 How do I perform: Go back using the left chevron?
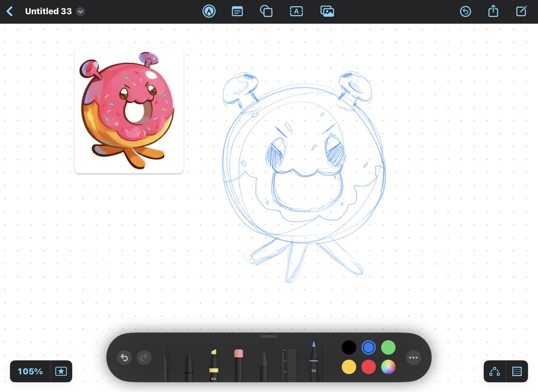(9, 11)
